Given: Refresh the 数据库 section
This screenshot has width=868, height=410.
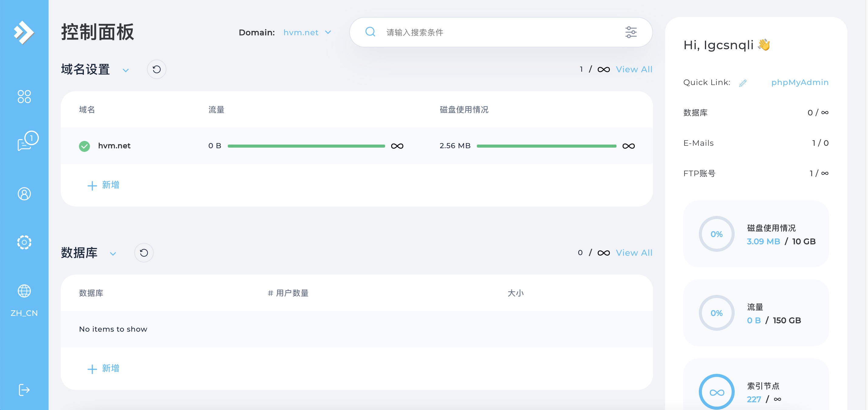Looking at the screenshot, I should click(144, 253).
